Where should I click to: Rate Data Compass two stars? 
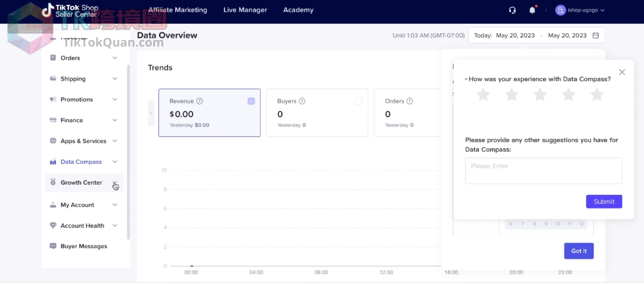point(512,94)
